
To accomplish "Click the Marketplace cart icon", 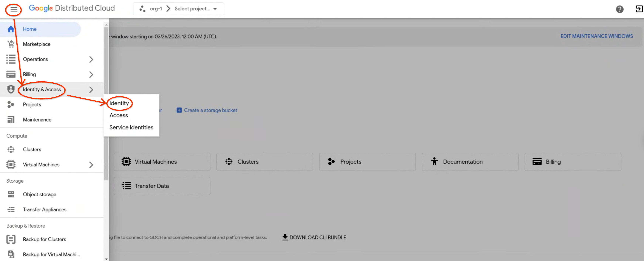I will click(x=11, y=44).
